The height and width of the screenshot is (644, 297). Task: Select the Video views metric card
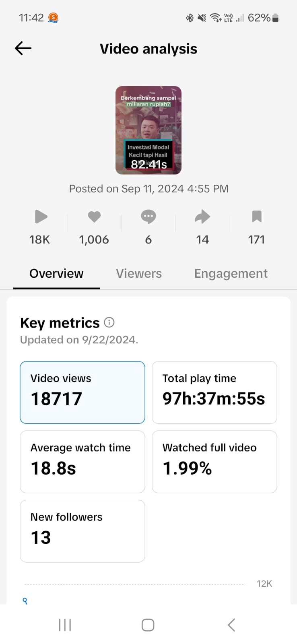[82, 392]
